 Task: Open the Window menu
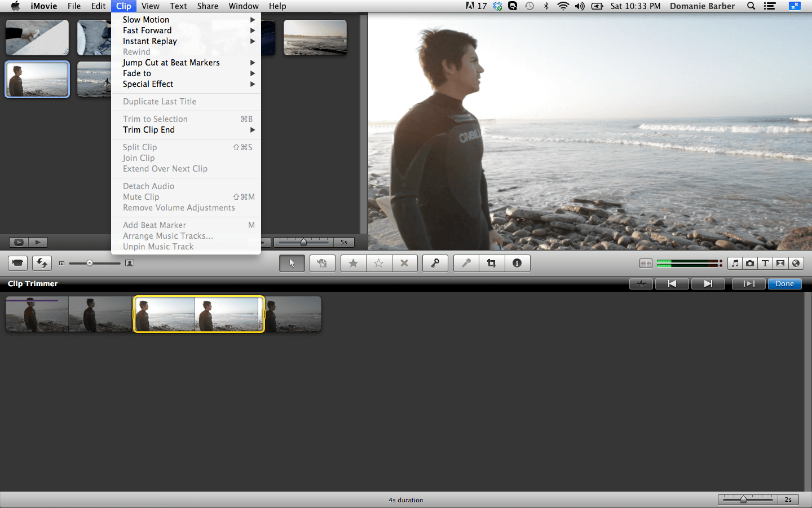point(244,6)
